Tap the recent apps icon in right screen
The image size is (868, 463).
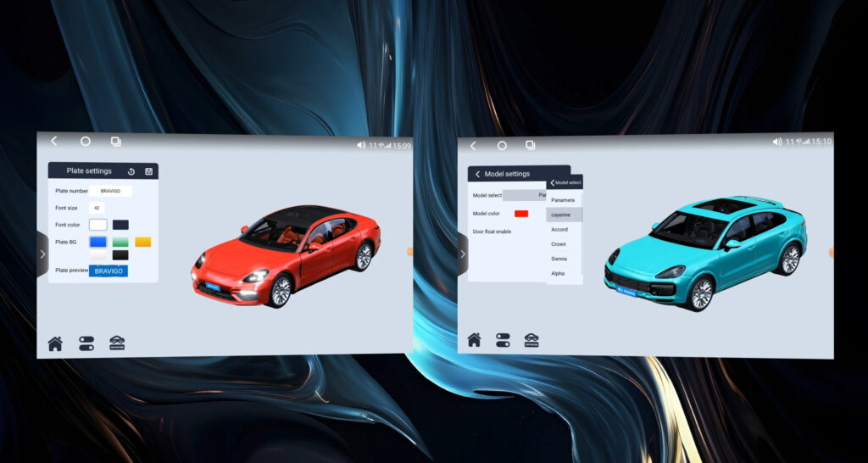[x=530, y=145]
